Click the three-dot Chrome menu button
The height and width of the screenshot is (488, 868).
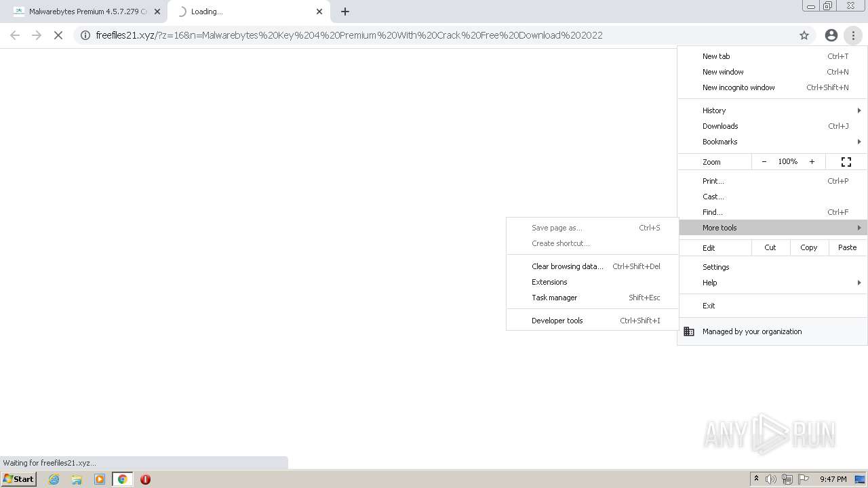[x=853, y=35]
